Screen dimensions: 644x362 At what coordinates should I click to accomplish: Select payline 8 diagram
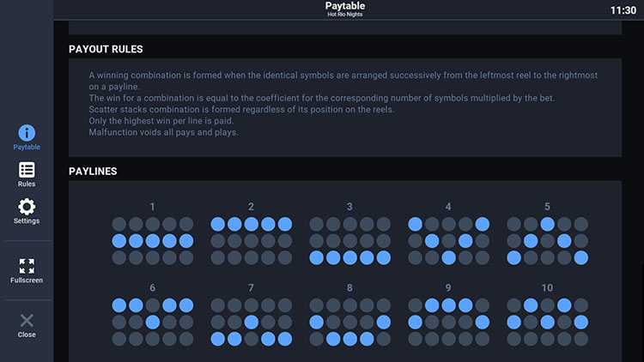[x=349, y=322]
